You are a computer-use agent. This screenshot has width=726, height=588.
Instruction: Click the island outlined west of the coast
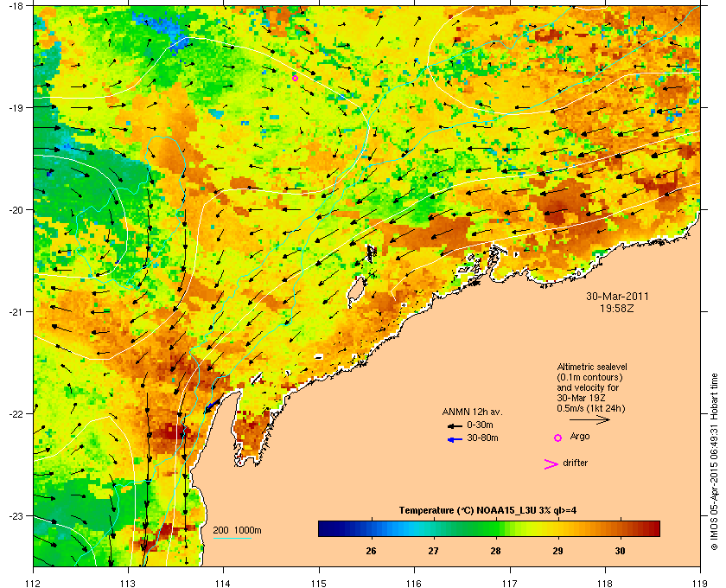(x=356, y=291)
